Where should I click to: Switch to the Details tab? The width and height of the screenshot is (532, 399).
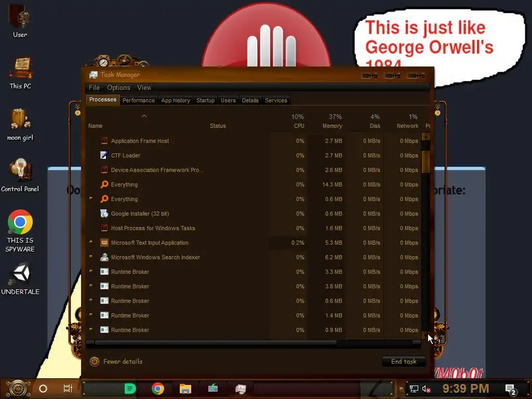250,100
